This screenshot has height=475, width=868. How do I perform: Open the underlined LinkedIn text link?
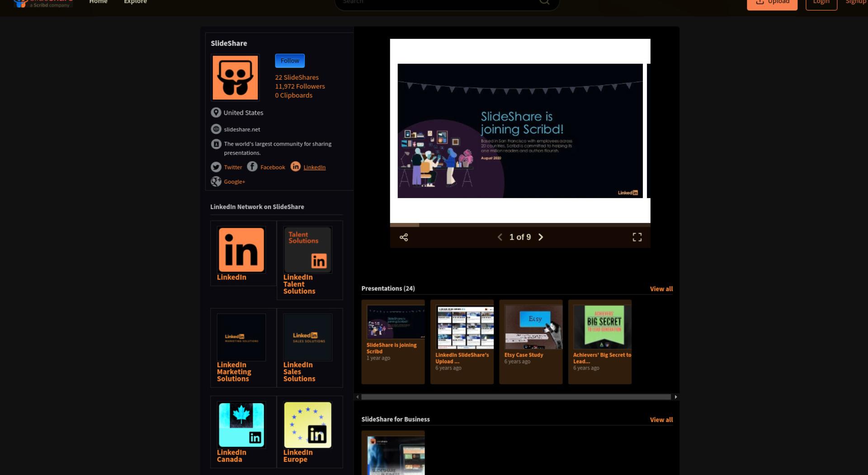(314, 167)
